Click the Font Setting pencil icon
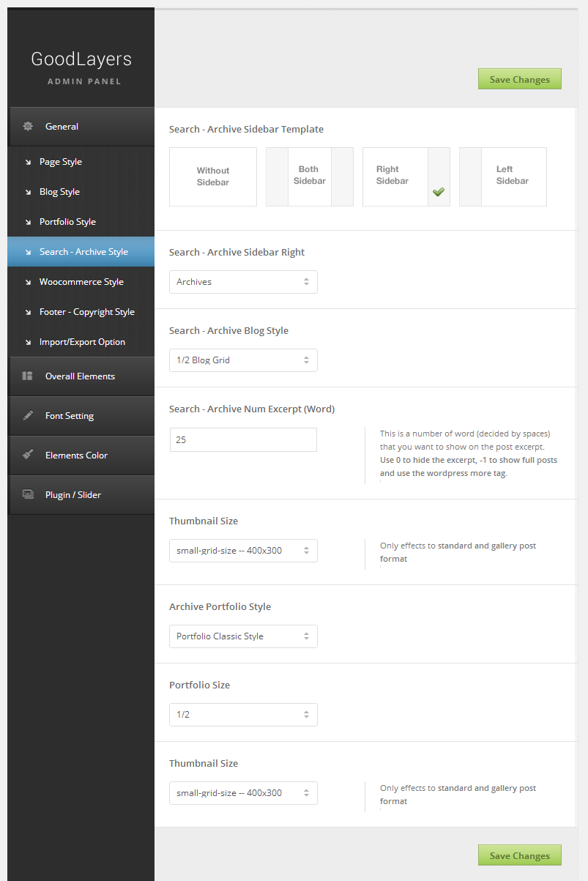Screen dimensions: 588x881 point(28,416)
